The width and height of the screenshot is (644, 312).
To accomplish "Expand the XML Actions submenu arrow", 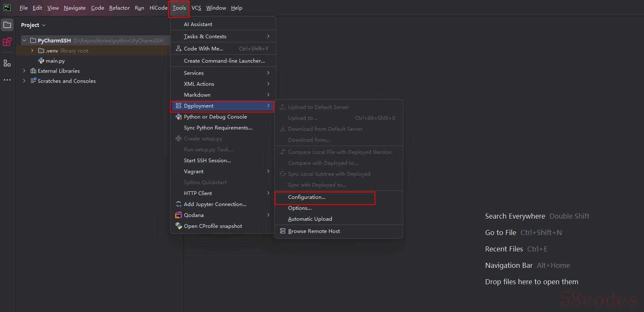I will point(268,84).
